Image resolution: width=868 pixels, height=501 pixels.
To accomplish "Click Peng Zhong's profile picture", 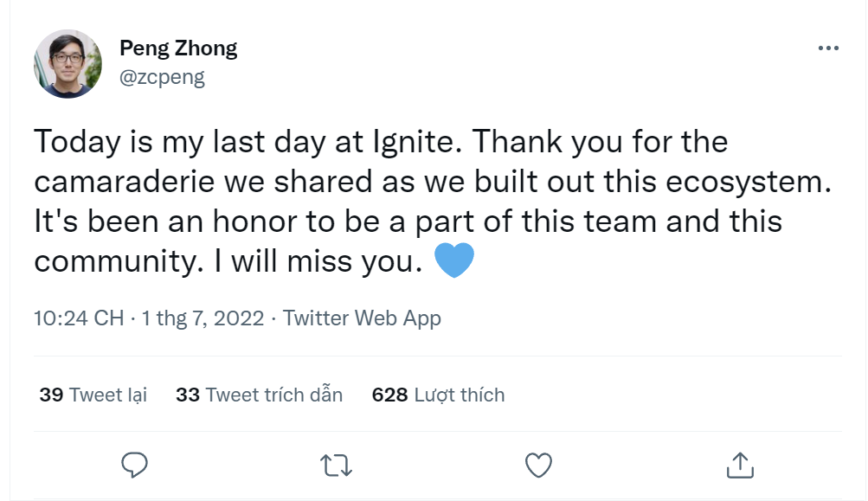I will [x=68, y=64].
